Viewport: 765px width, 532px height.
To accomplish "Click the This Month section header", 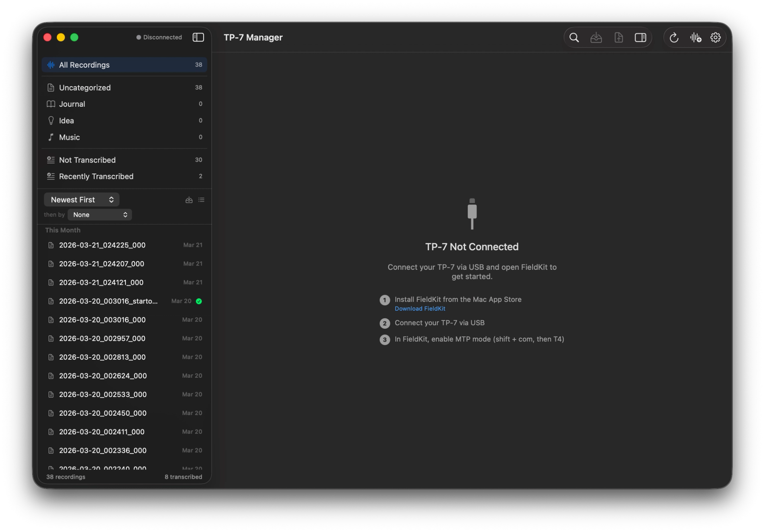I will 63,230.
